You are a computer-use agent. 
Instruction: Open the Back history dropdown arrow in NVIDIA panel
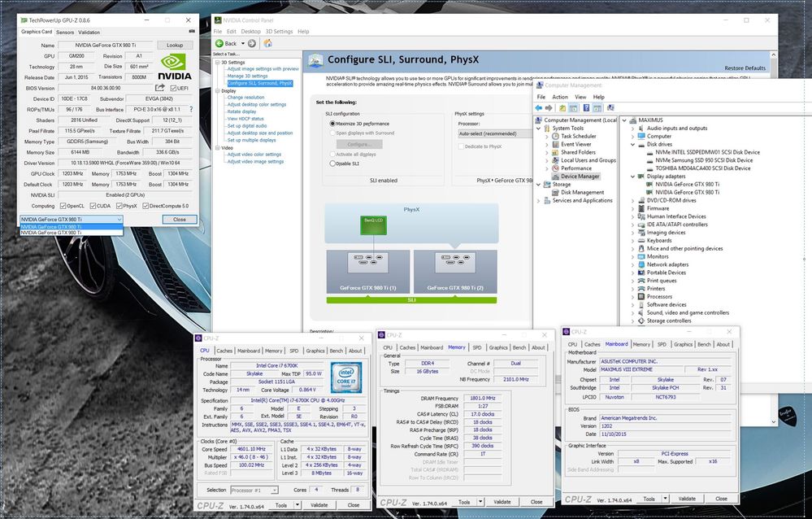(x=242, y=44)
